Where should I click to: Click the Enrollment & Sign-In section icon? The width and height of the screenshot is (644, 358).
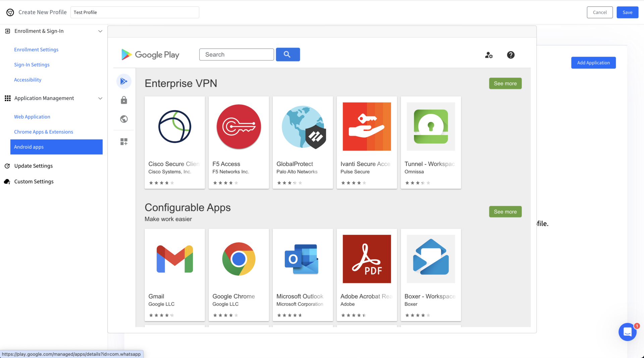pyautogui.click(x=7, y=31)
